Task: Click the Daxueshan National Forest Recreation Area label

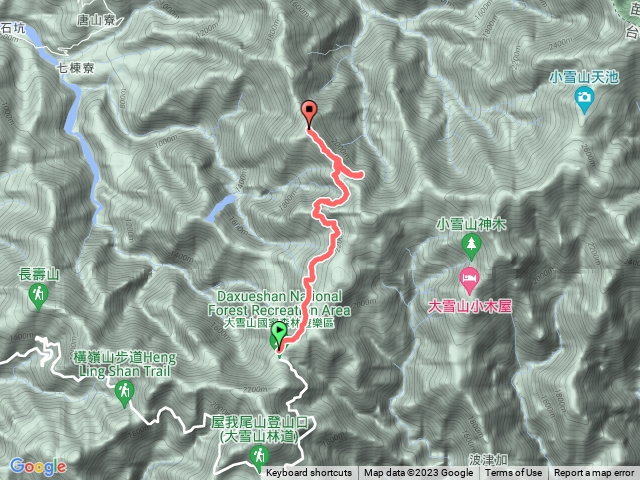Action: 279,309
